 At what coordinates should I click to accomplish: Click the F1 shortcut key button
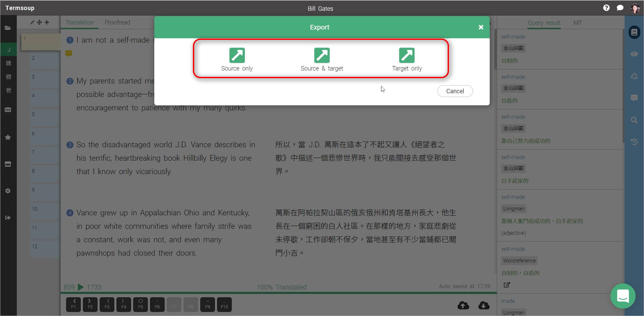[x=73, y=305]
